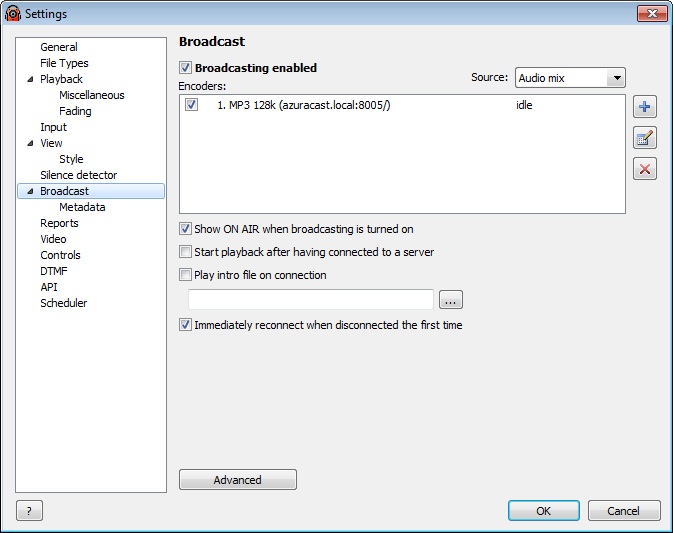The height and width of the screenshot is (533, 673).
Task: Close the Settings window
Action: click(652, 13)
